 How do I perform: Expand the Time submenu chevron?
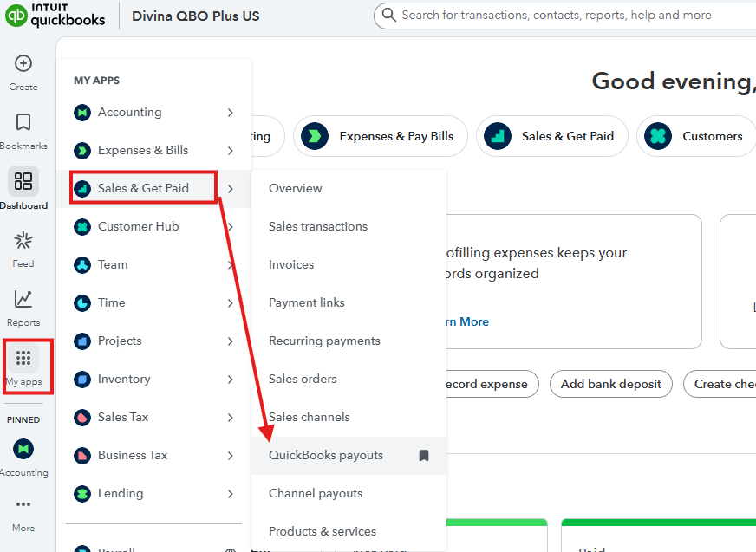[231, 302]
